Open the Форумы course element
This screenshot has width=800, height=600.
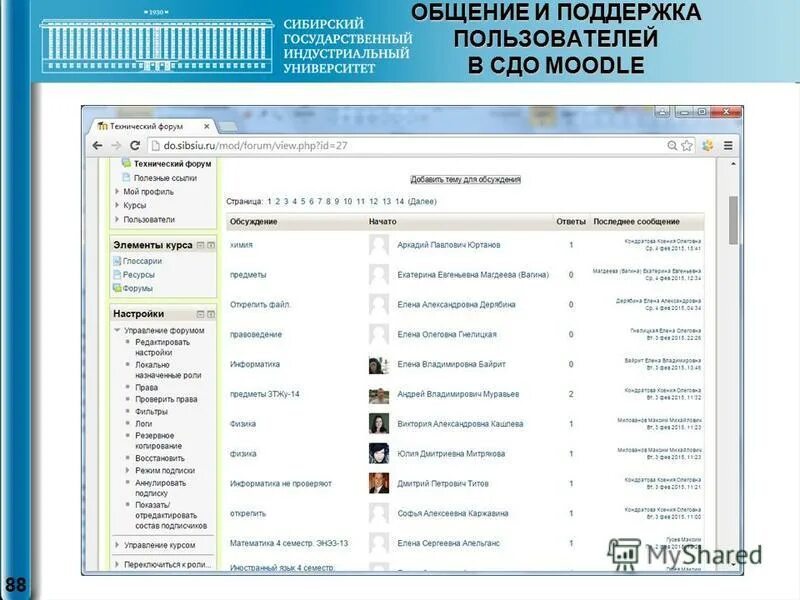[137, 288]
